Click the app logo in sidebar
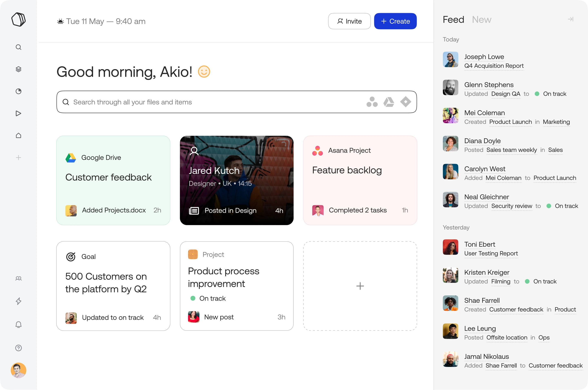Image resolution: width=588 pixels, height=390 pixels. pos(18,19)
